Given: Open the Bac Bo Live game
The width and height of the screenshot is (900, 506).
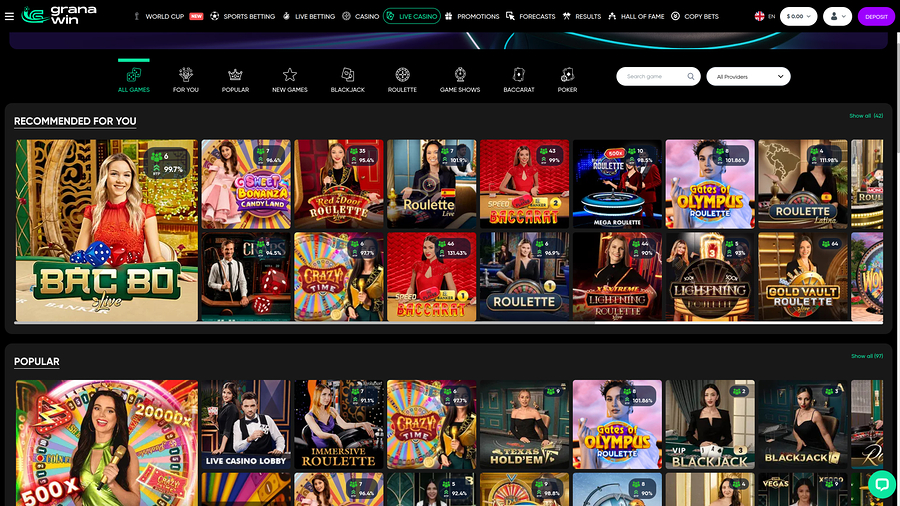Looking at the screenshot, I should [x=107, y=230].
